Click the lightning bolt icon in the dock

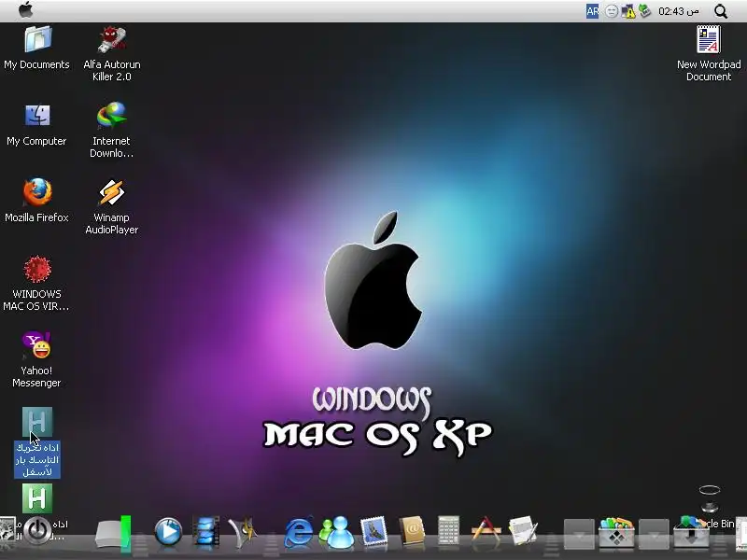pos(243,531)
